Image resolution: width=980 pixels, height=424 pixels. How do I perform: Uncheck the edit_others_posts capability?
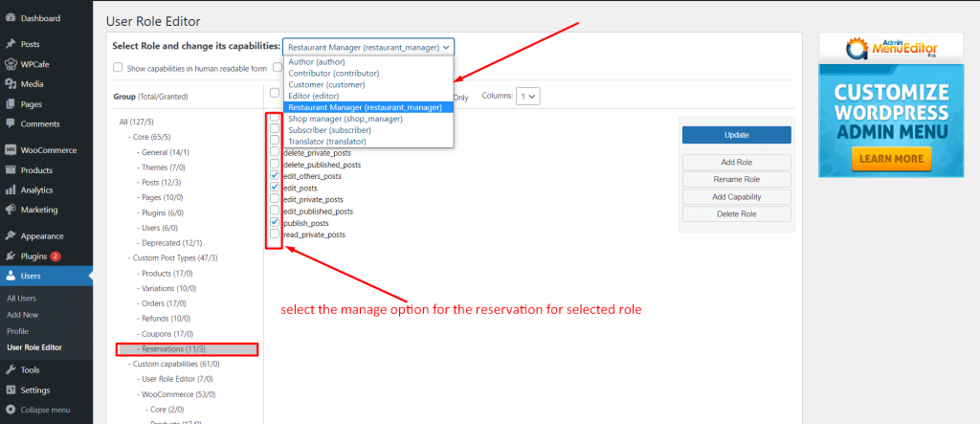[x=275, y=176]
